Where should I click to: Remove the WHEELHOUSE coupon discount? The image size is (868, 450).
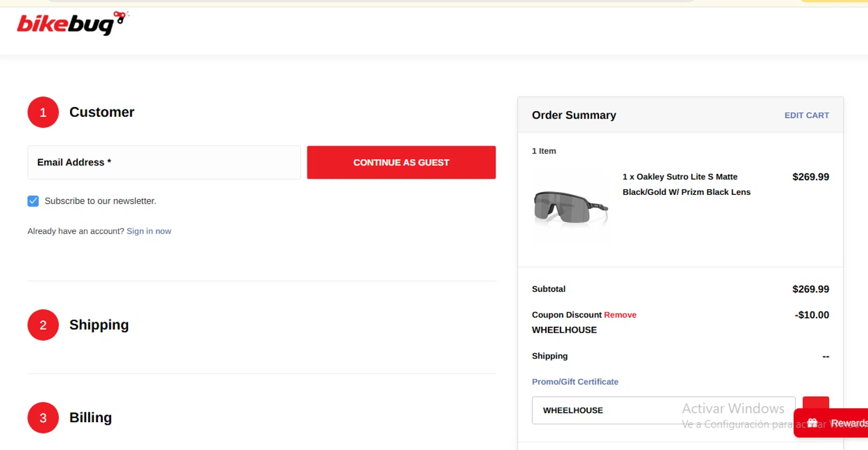(x=620, y=315)
